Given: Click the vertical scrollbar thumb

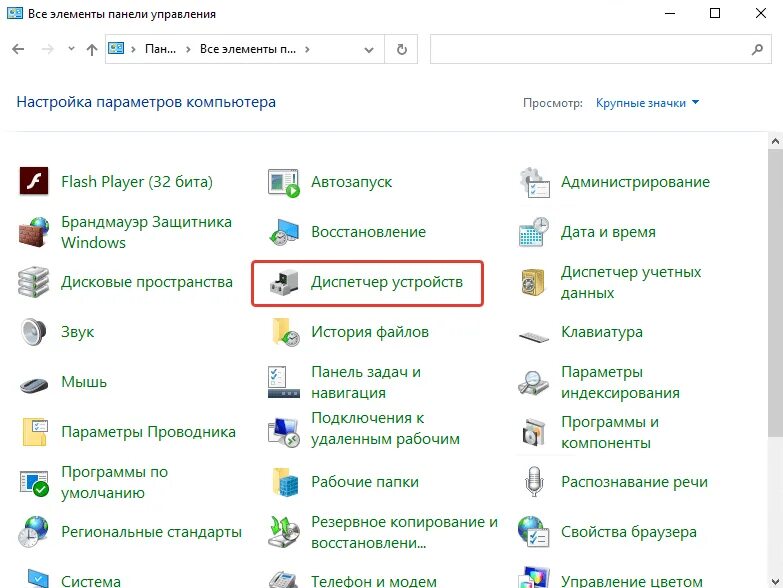Looking at the screenshot, I should tap(775, 293).
